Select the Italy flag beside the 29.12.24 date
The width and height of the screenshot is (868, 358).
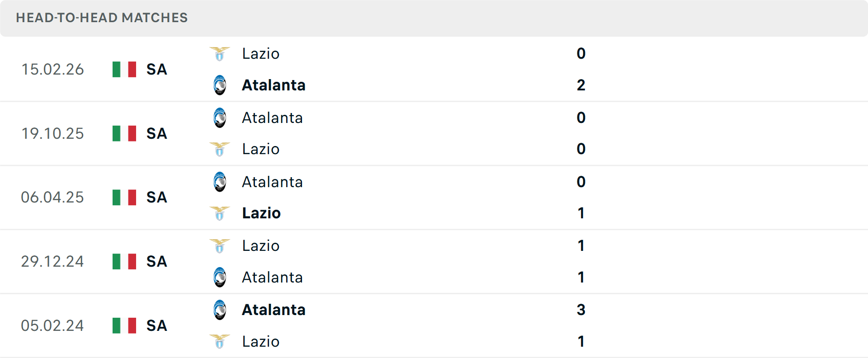pyautogui.click(x=124, y=261)
